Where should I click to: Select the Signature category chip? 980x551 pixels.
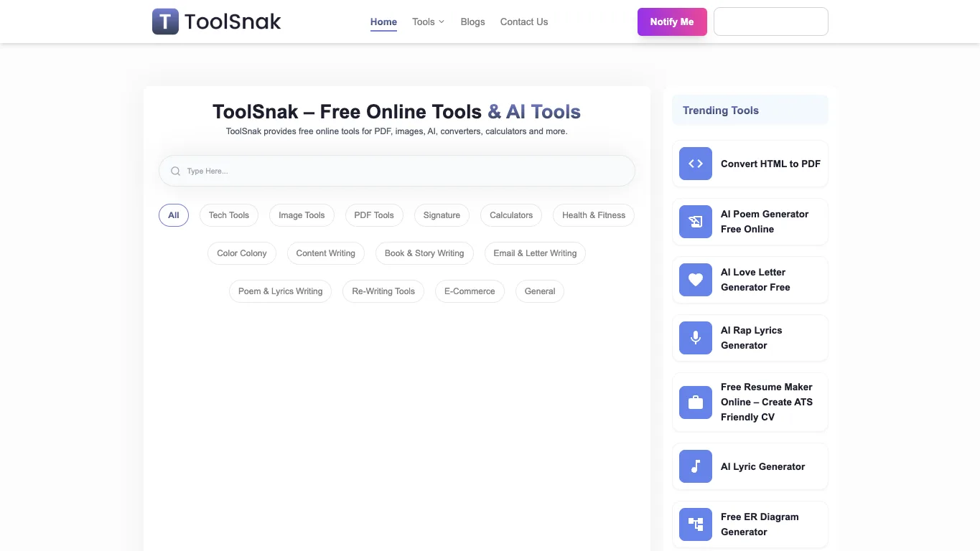pyautogui.click(x=442, y=215)
